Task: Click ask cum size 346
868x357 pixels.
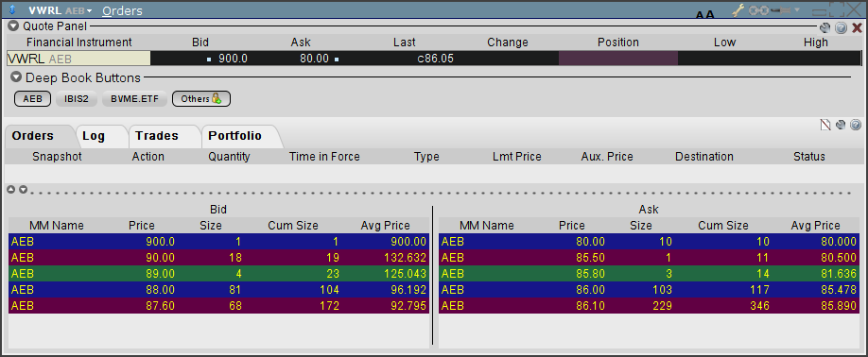Action: click(x=759, y=306)
